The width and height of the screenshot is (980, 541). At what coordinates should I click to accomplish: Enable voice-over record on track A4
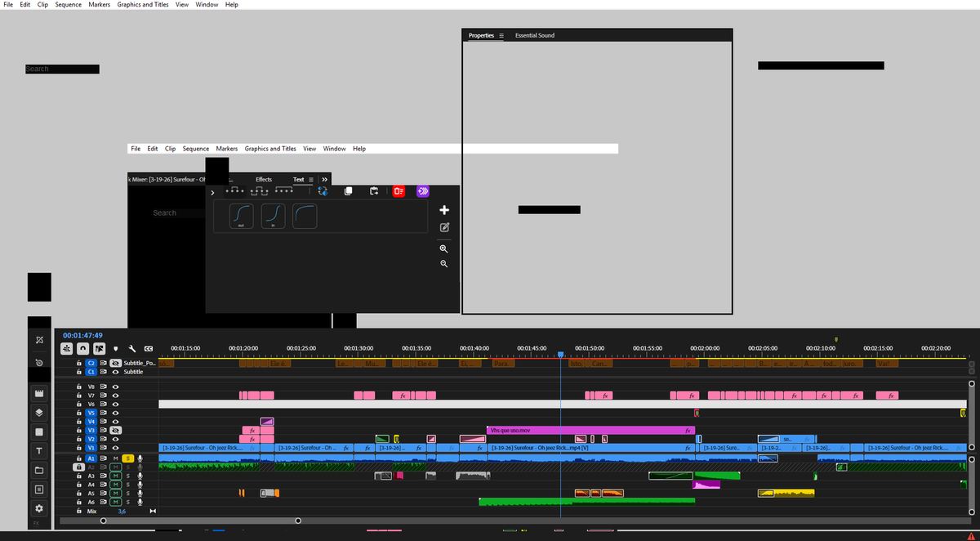(140, 485)
